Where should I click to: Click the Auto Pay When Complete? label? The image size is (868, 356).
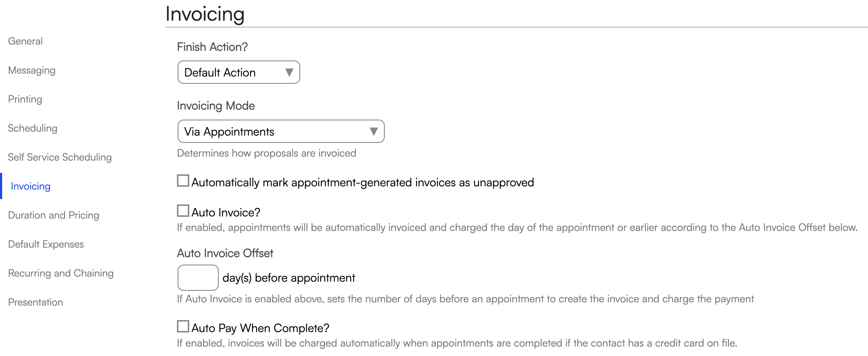[260, 328]
